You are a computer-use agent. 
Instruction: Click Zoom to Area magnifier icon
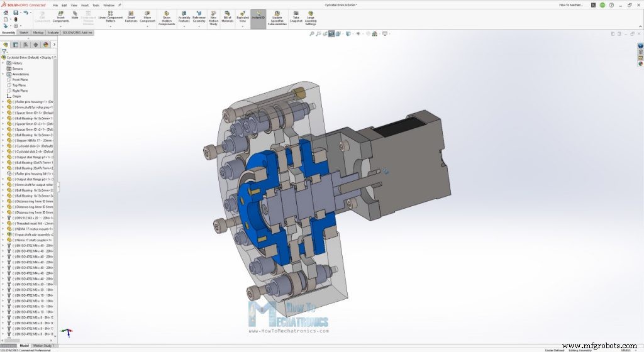coord(318,34)
